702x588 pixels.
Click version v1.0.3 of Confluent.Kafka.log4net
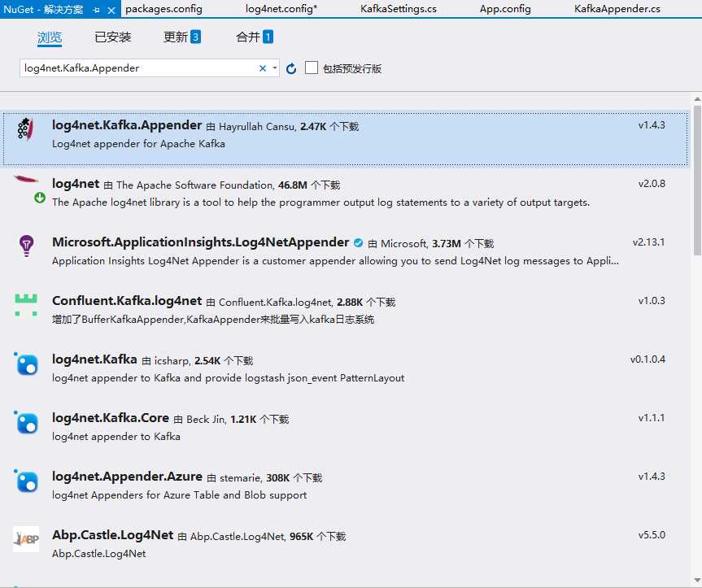point(652,301)
